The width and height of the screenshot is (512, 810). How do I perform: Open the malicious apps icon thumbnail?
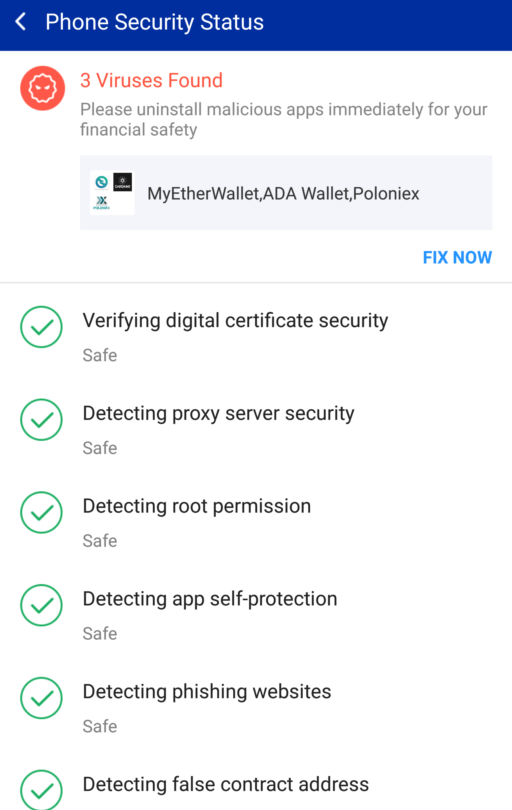(x=112, y=193)
